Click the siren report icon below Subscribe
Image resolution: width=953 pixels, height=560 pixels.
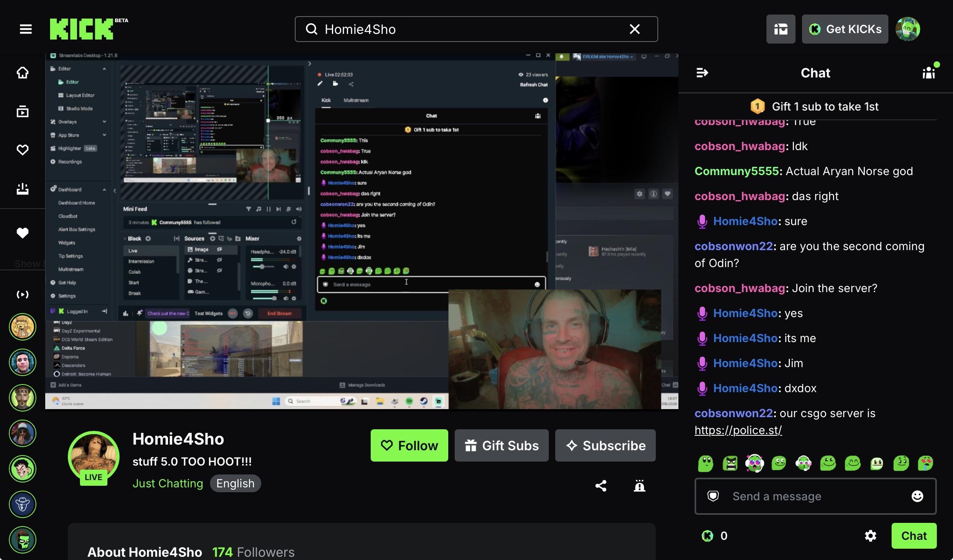[x=640, y=486]
